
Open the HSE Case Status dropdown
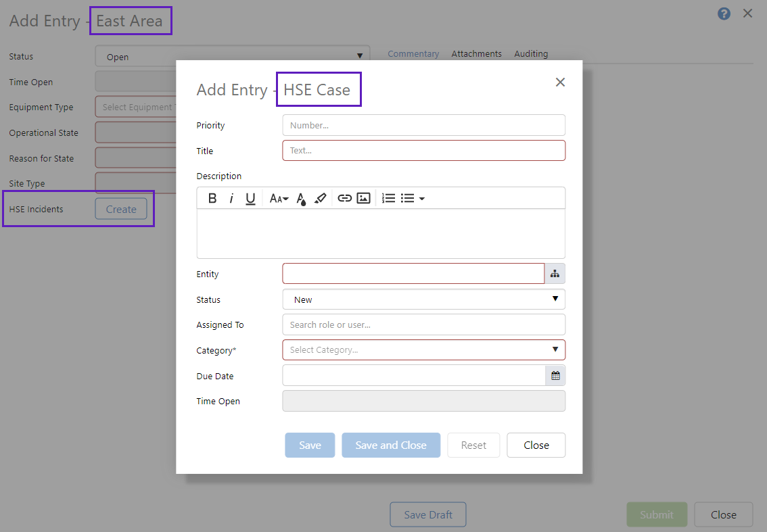tap(423, 299)
